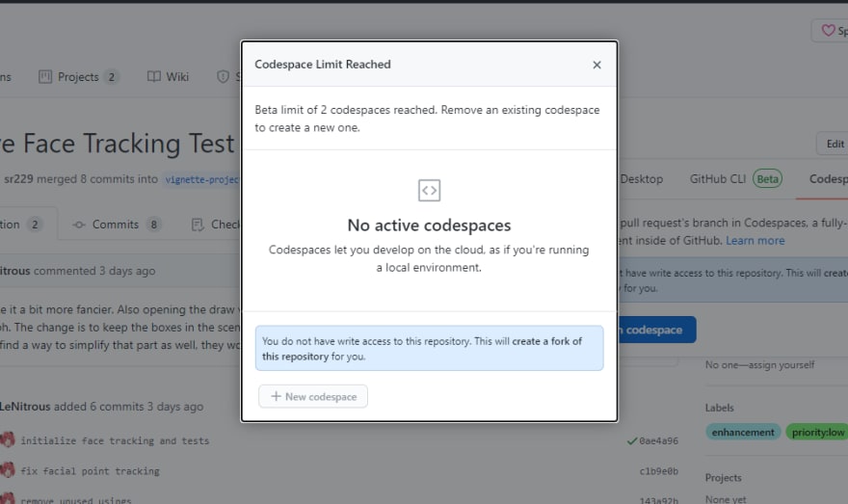This screenshot has height=504, width=848.
Task: Open the Projects tab
Action: click(x=78, y=77)
